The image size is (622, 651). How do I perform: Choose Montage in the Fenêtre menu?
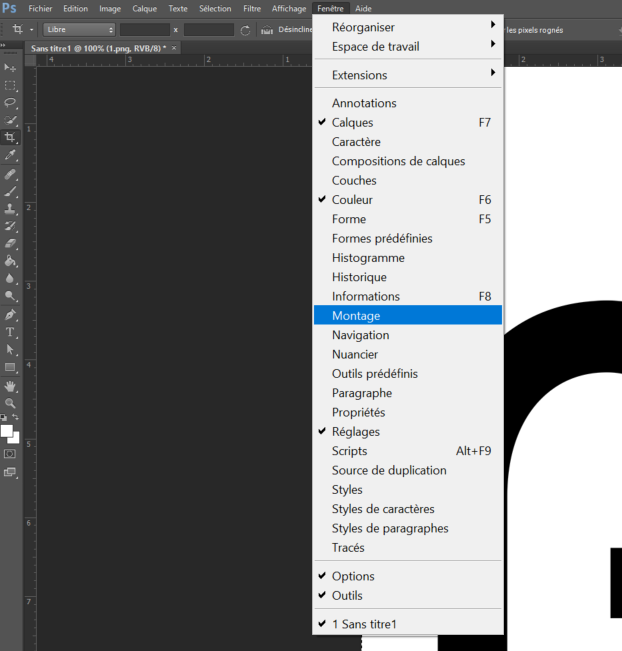click(408, 316)
